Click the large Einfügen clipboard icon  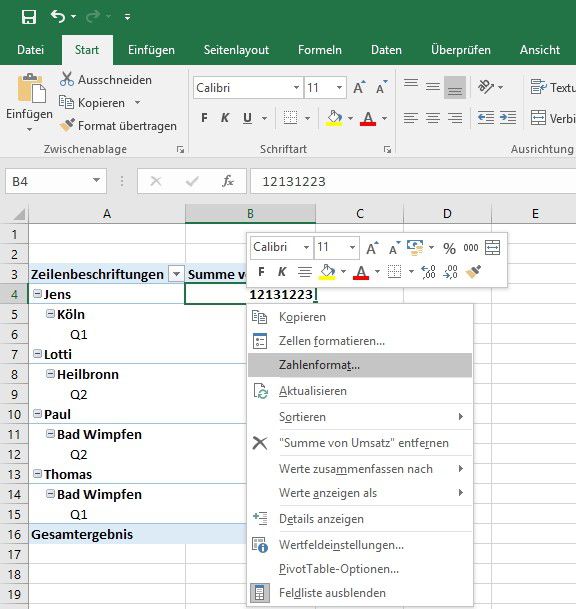(31, 88)
